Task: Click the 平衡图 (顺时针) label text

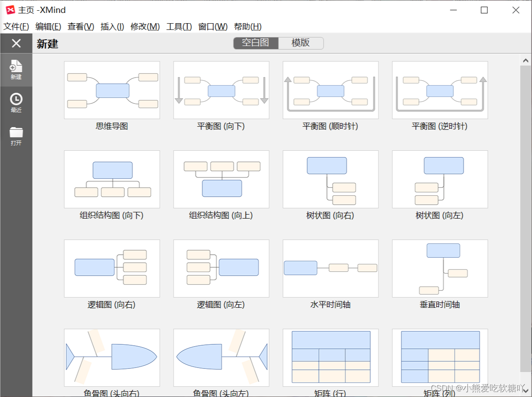Action: (x=330, y=126)
